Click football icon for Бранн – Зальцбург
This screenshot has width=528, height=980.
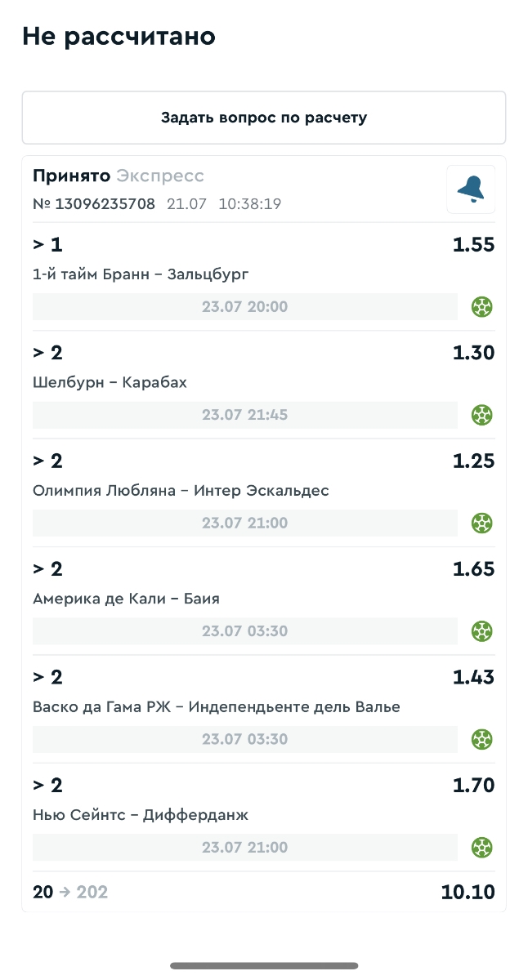482,307
